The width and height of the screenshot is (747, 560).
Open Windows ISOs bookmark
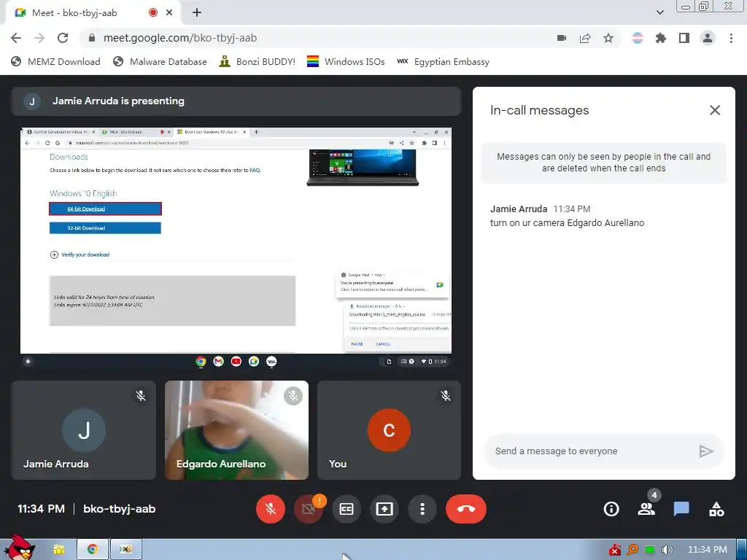pyautogui.click(x=346, y=61)
